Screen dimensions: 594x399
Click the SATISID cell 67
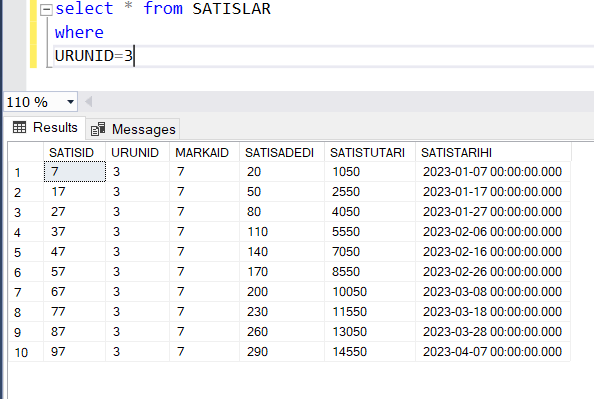[75, 292]
